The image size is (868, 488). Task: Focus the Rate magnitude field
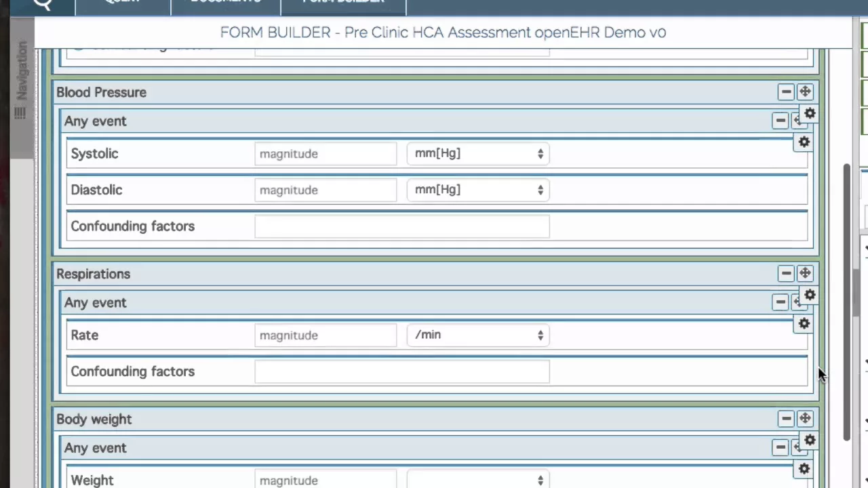(x=325, y=335)
